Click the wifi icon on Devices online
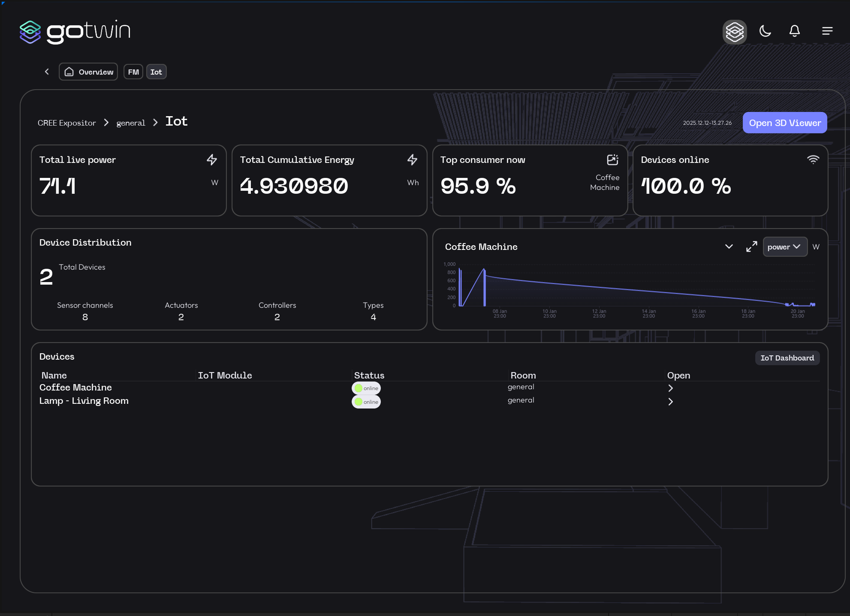Viewport: 850px width, 616px height. (813, 159)
